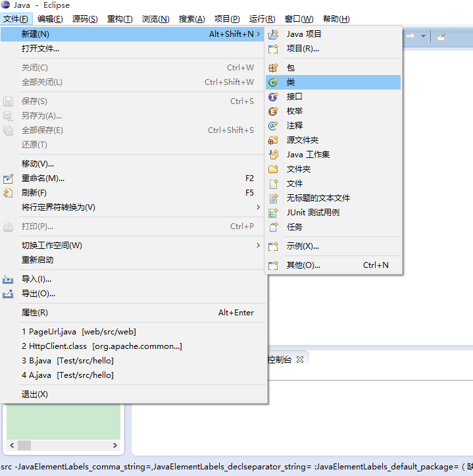Screen dimensions: 473x476
Task: Click the Java 项目 new project icon
Action: click(x=273, y=34)
